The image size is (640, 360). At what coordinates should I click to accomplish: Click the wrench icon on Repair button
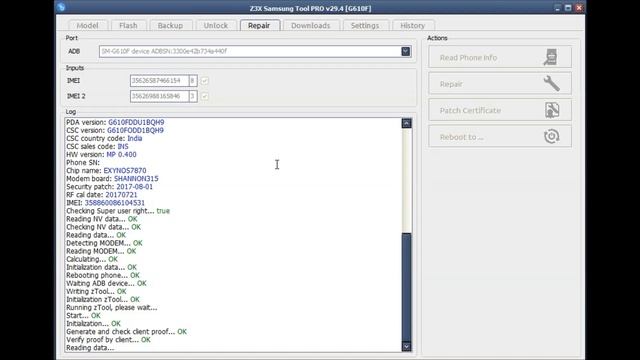click(x=551, y=83)
